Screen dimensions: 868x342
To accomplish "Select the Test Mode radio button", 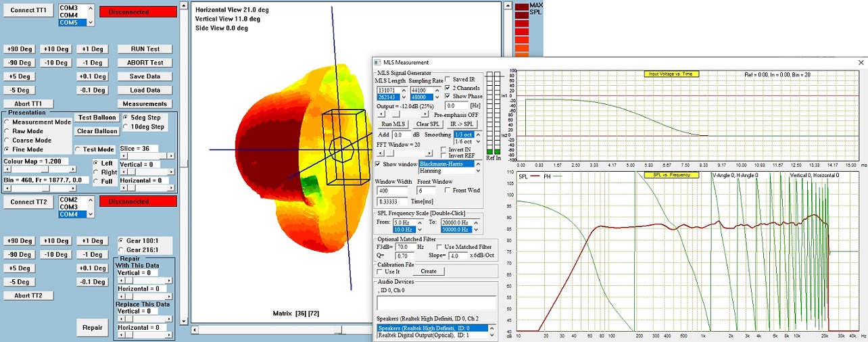I will (x=95, y=149).
